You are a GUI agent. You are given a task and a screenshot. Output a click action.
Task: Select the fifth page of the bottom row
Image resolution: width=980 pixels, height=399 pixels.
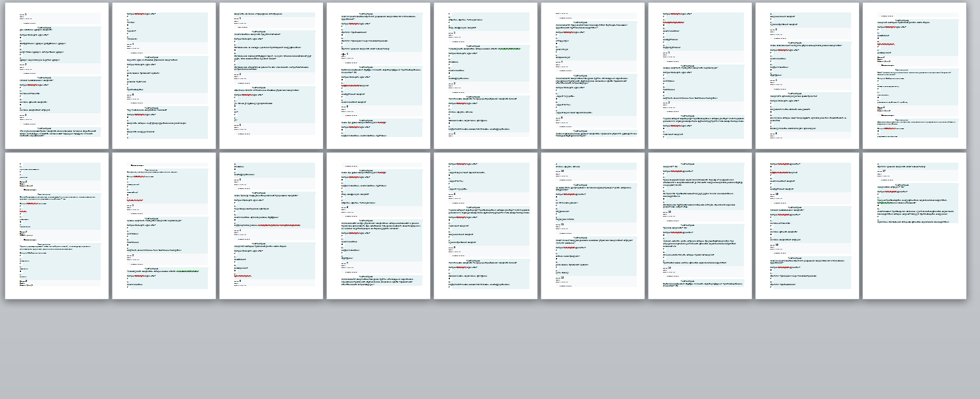[485, 226]
